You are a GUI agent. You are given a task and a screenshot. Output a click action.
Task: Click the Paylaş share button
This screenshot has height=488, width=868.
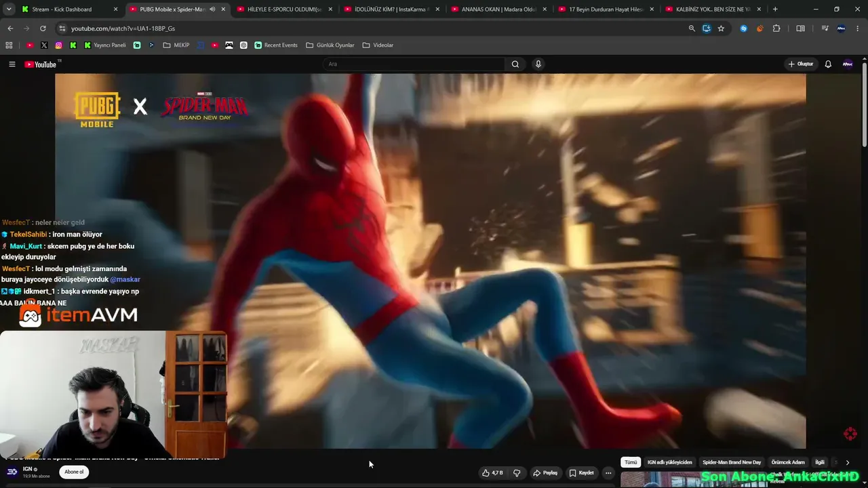click(545, 473)
